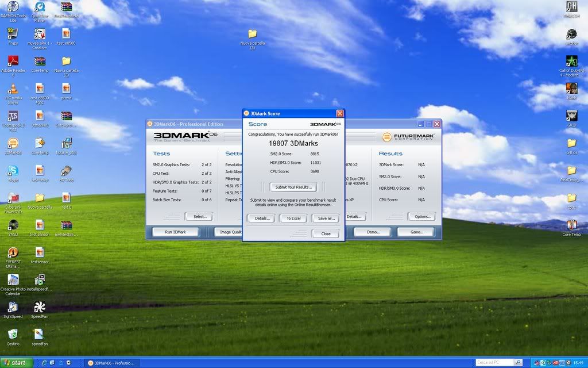Screen dimensions: 588x368
Task: Export results with To Excel button
Action: coord(293,218)
